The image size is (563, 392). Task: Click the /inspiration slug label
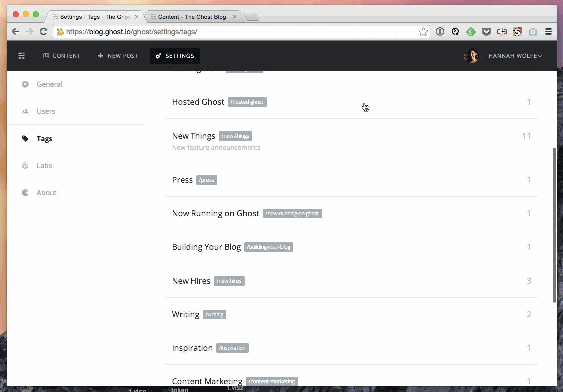coord(232,348)
